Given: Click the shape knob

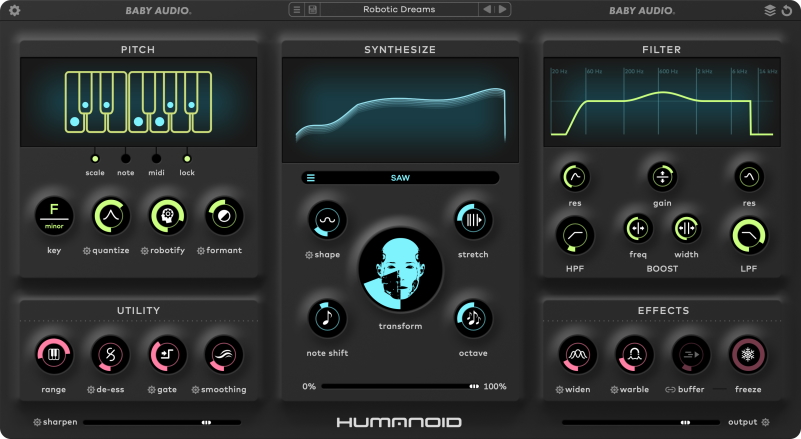Looking at the screenshot, I should click(327, 220).
